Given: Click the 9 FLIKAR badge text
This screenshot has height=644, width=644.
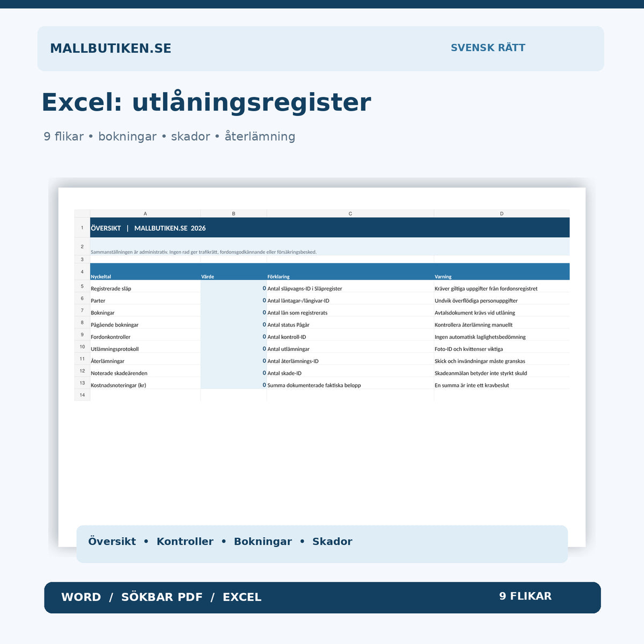Looking at the screenshot, I should click(525, 596).
